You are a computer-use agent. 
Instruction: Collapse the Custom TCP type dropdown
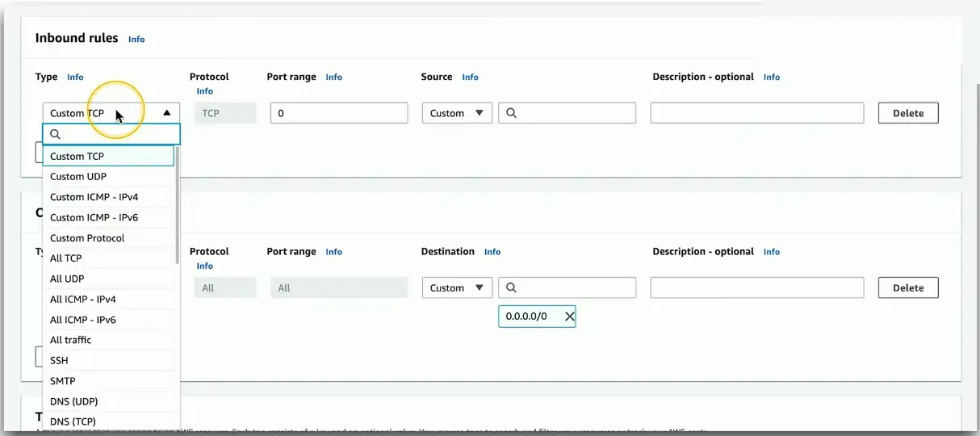[x=166, y=113]
